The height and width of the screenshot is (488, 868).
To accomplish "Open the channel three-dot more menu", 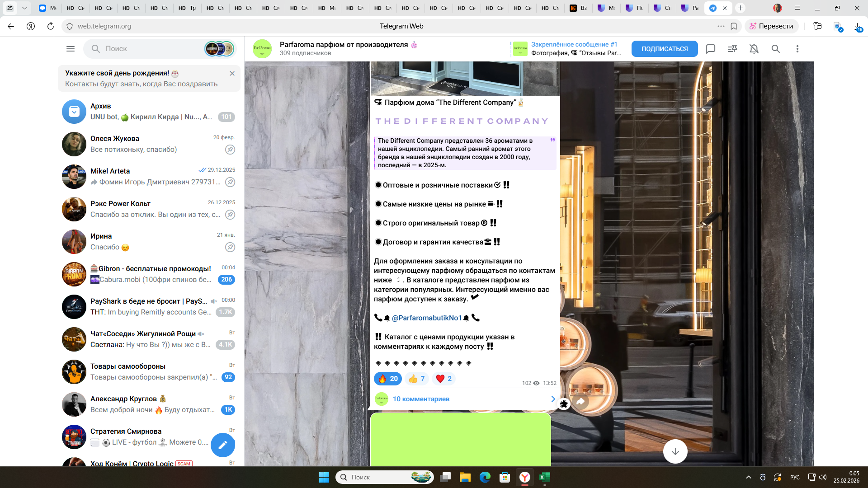I will click(x=797, y=49).
